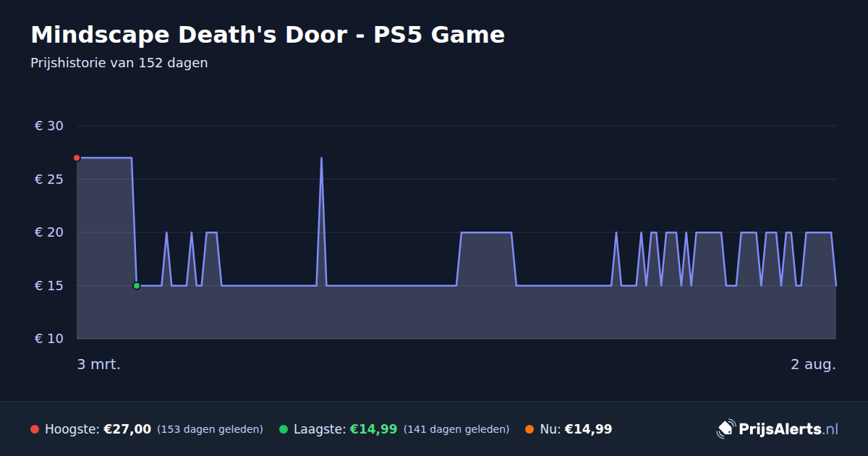
Task: Click the red Hoogste legend dot
Action: click(x=35, y=429)
